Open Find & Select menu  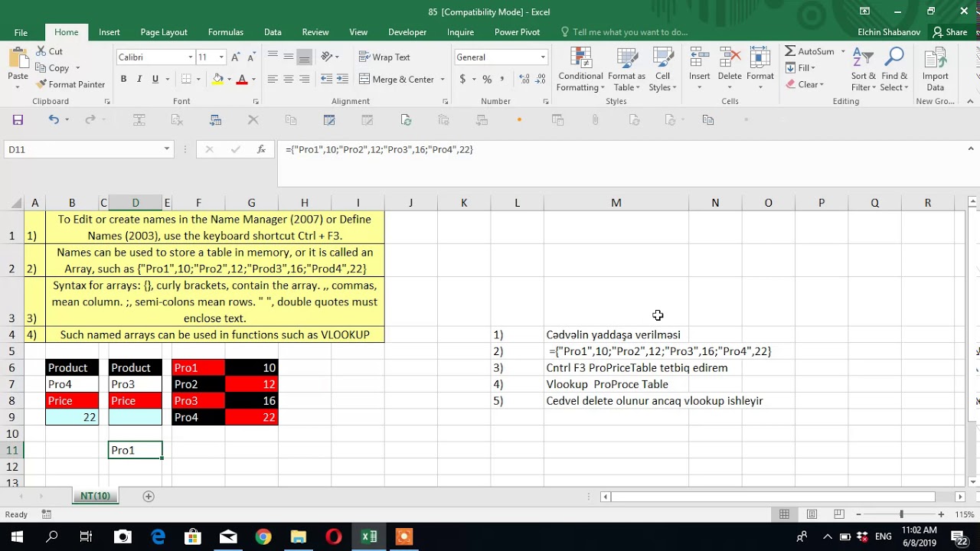893,70
